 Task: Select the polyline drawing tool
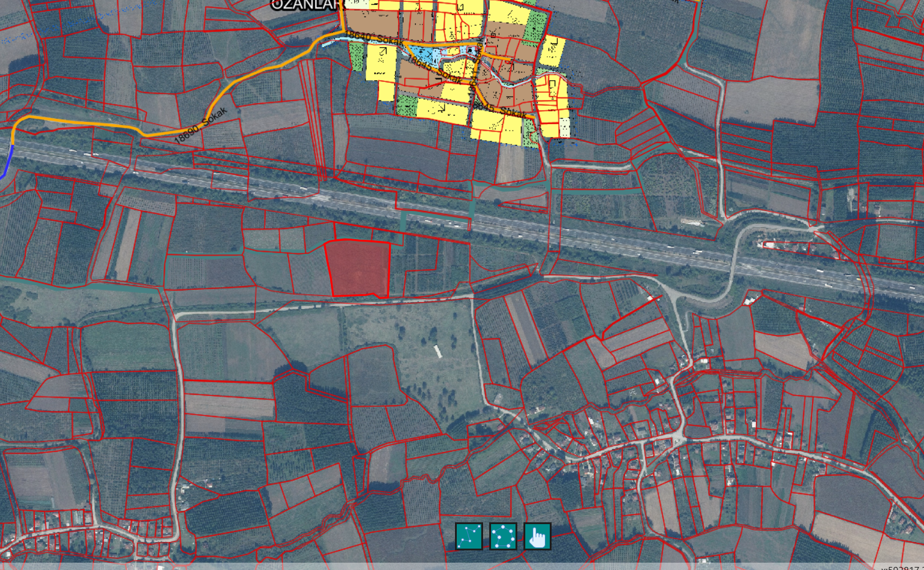point(469,536)
